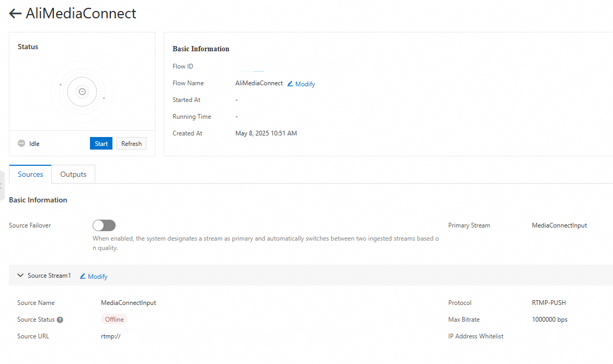Click the Idle status minus icon
The height and width of the screenshot is (364, 613).
coord(21,143)
